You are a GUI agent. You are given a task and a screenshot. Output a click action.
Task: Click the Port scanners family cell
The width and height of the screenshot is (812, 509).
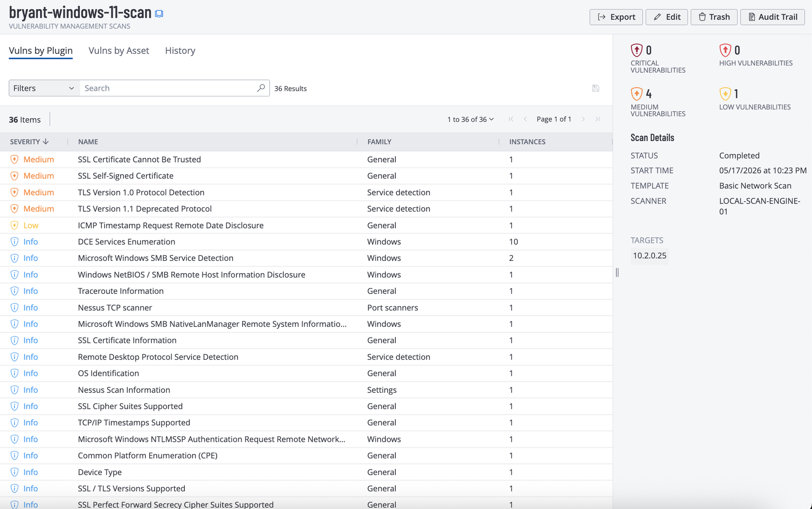pos(393,308)
